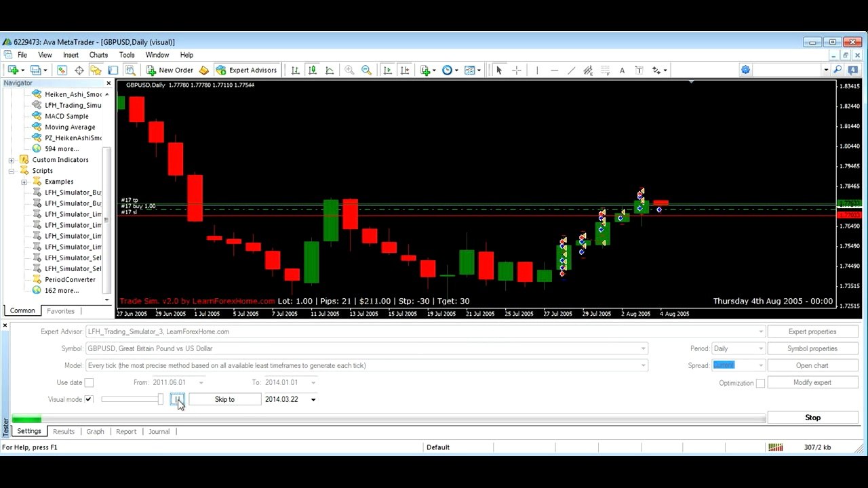Switch to the Favorites navigator tab
Viewport: 868px width, 488px height.
(x=60, y=311)
